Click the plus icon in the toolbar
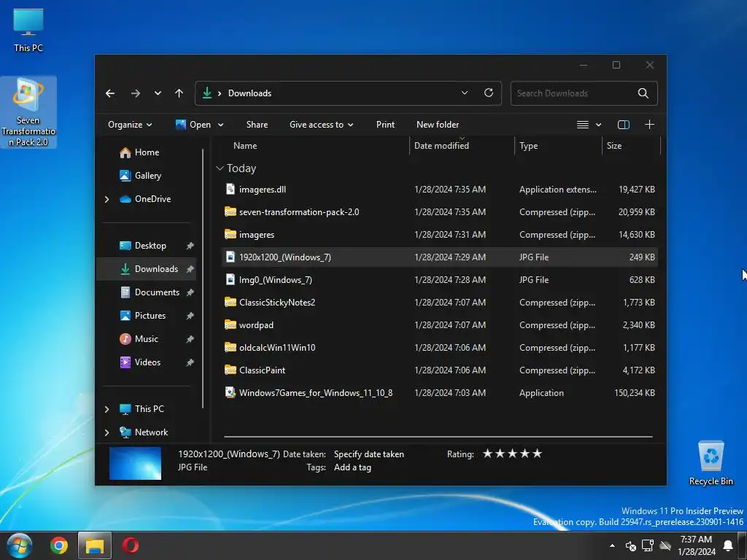Viewport: 747px width, 560px height. point(649,125)
